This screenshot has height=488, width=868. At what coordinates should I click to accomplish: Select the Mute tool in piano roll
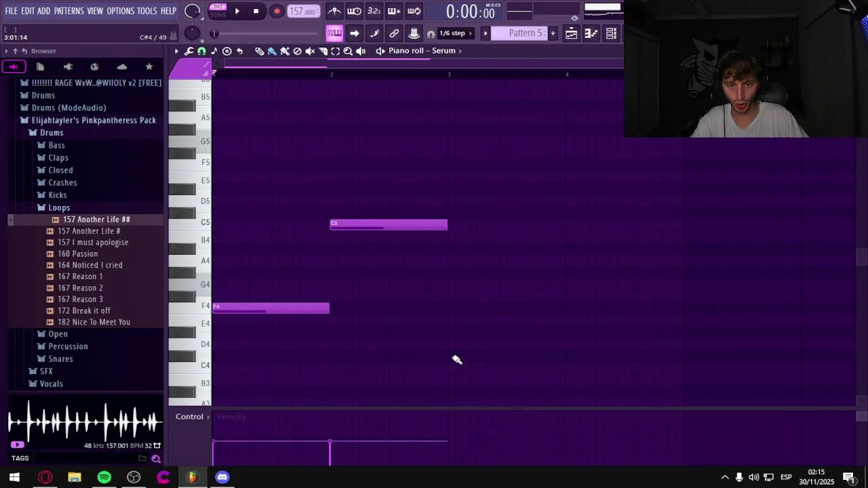click(311, 51)
